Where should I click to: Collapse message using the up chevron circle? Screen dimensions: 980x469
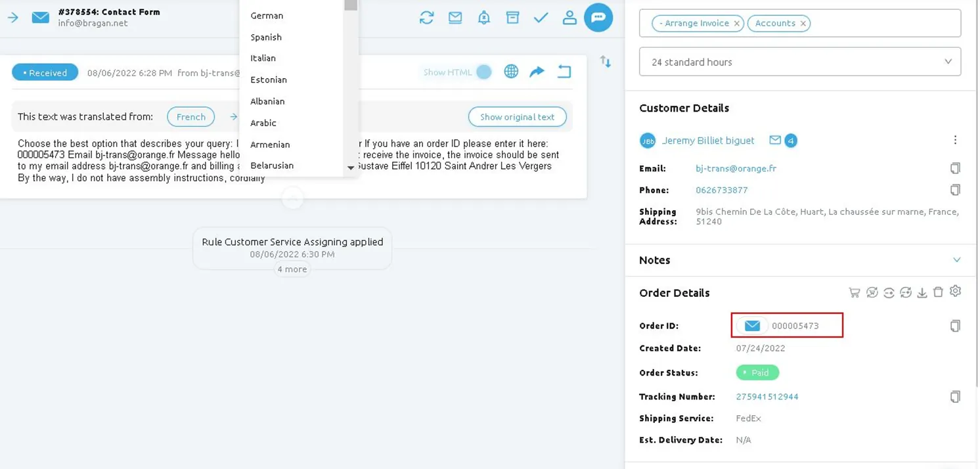click(292, 198)
